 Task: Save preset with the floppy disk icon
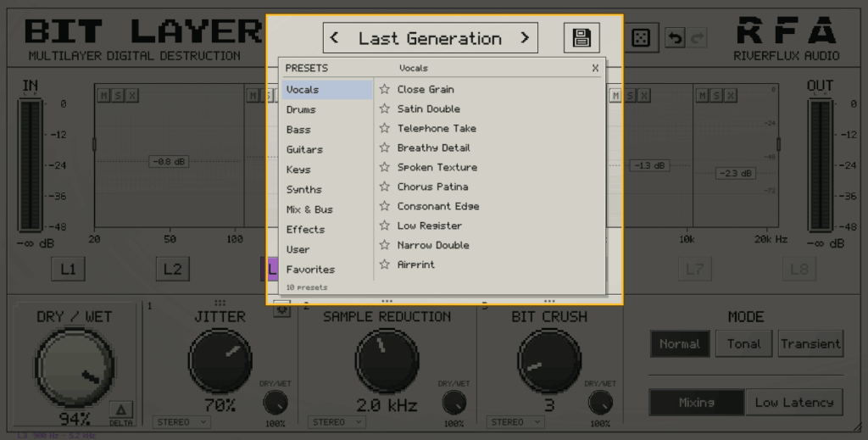(x=581, y=37)
